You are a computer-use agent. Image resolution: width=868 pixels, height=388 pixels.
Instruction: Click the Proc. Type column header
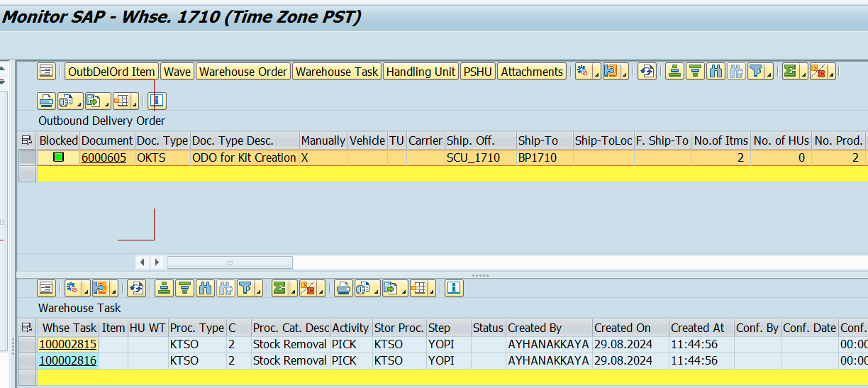[x=197, y=328]
